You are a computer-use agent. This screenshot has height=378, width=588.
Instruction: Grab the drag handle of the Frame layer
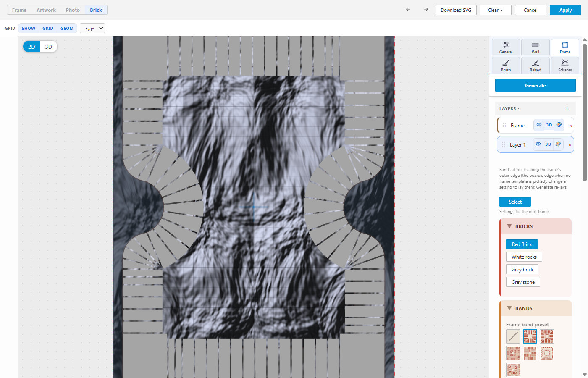pos(504,125)
